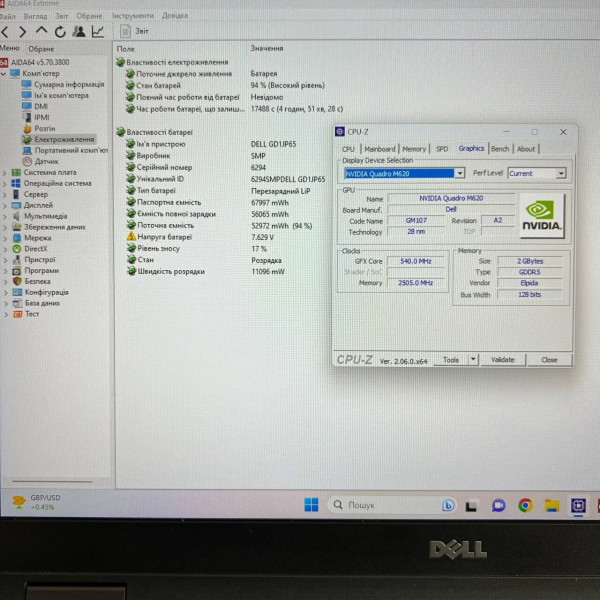Image resolution: width=600 pixels, height=600 pixels.
Task: Select the DMI tree item
Action: tap(35, 106)
